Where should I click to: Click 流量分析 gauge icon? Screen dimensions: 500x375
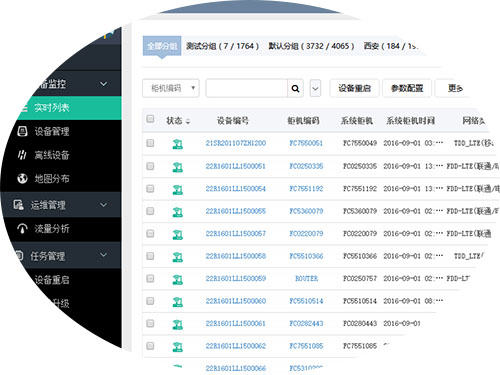pyautogui.click(x=22, y=229)
